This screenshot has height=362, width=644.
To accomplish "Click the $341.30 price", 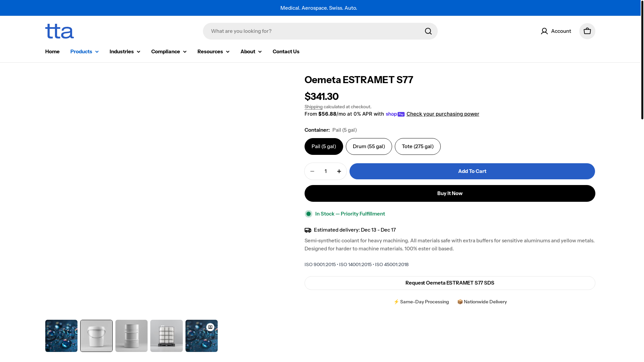I will click(x=321, y=97).
